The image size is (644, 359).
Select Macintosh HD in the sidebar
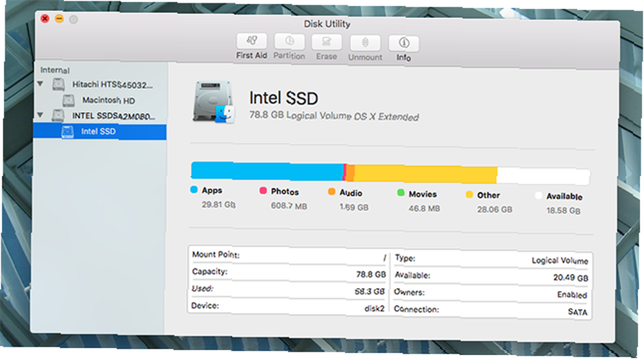(108, 100)
